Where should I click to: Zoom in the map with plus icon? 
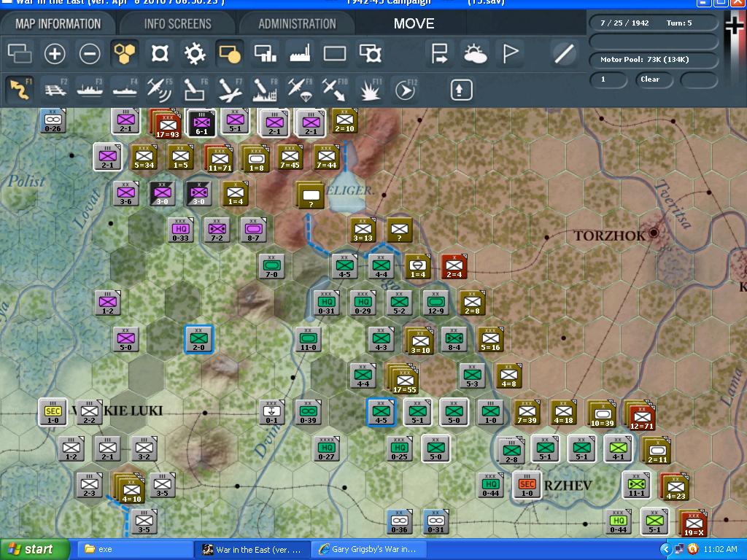click(54, 53)
